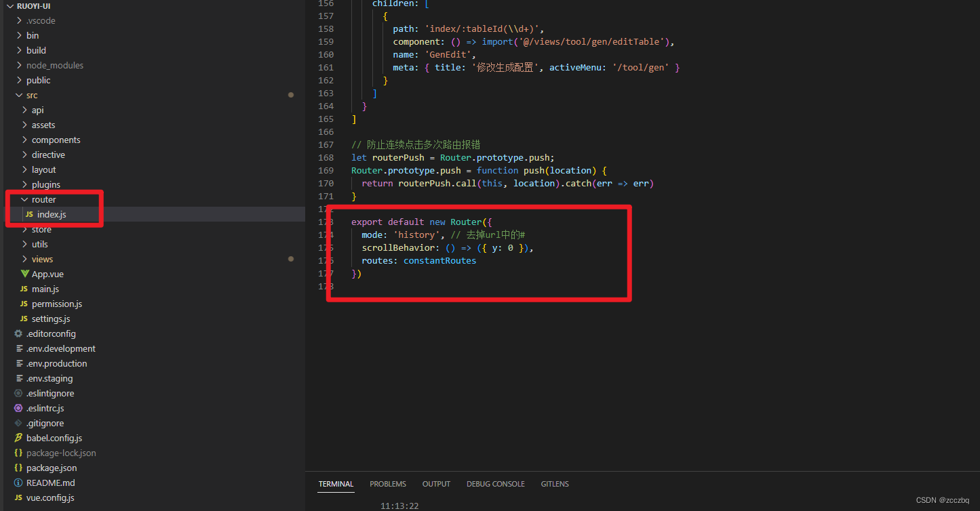980x511 pixels.
Task: Click the file icon of .env.development
Action: [x=19, y=348]
